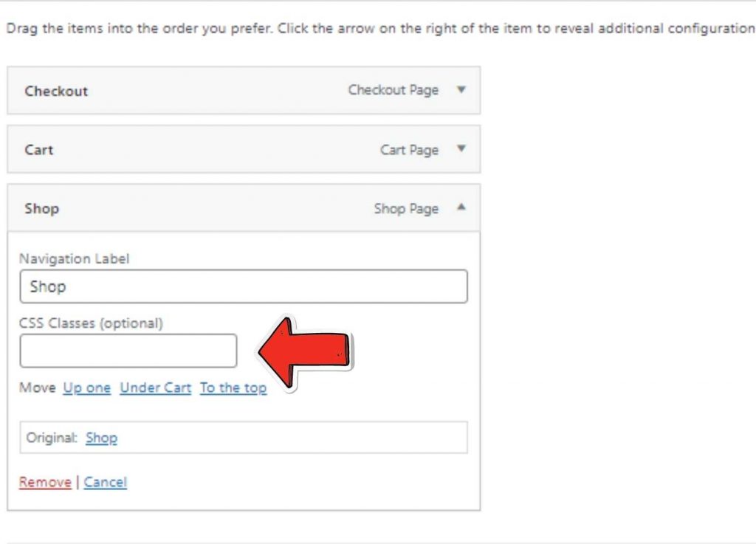
Task: Click the Original: Shop row
Action: [244, 438]
